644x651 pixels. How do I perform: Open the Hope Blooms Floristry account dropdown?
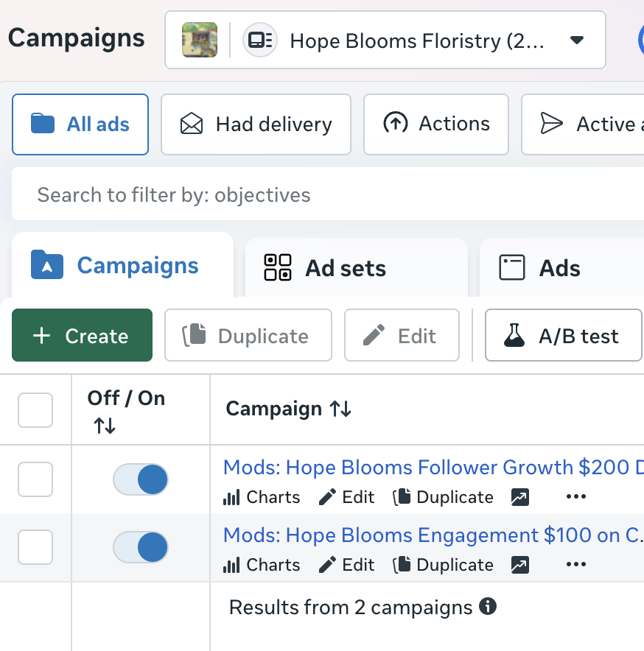pyautogui.click(x=385, y=40)
